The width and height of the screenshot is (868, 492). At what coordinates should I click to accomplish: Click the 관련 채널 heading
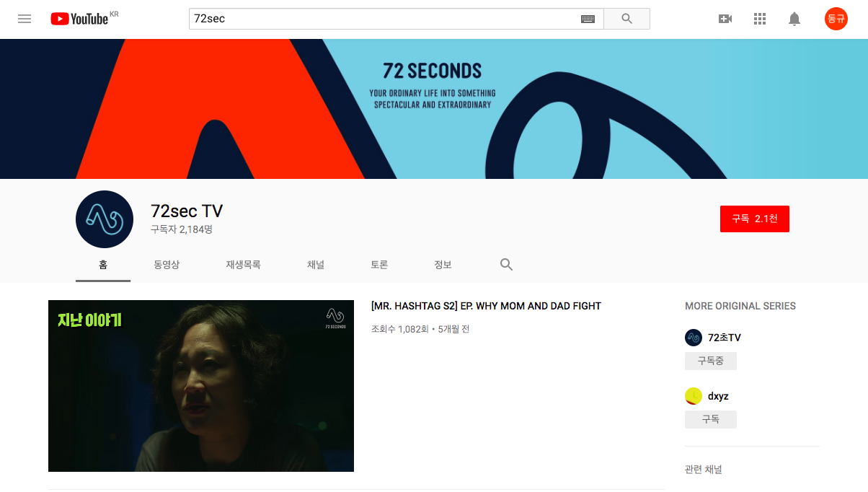[x=704, y=470]
